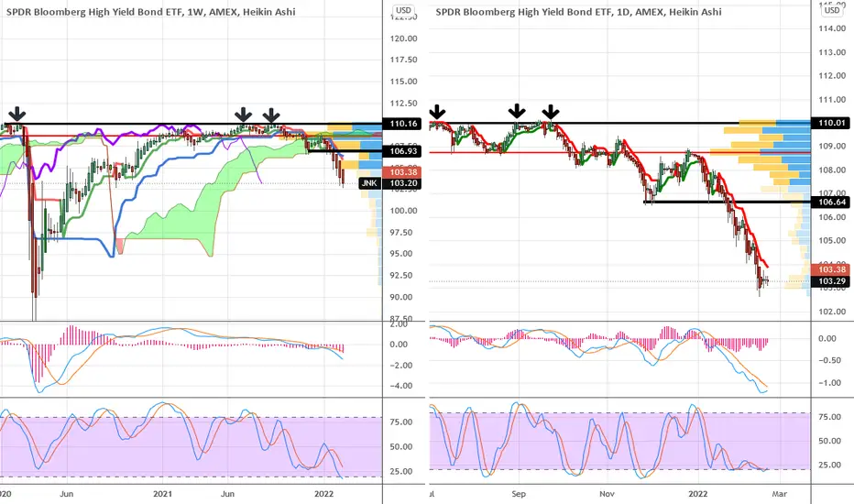
Task: Click the red 103.38 label on weekly scale
Action: (x=403, y=172)
